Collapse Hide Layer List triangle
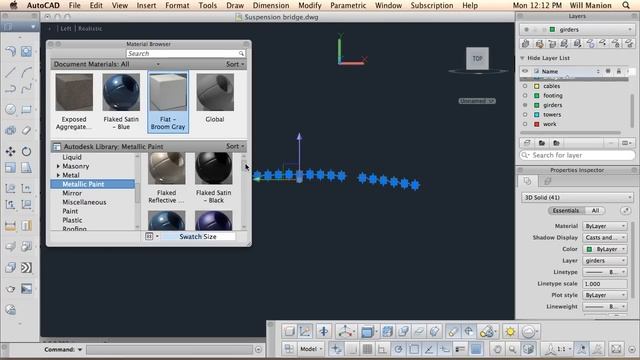640x360 pixels. (x=522, y=58)
